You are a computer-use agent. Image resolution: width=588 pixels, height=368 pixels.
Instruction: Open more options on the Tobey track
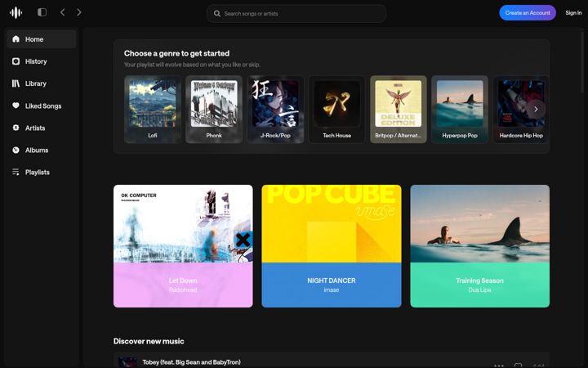tap(499, 365)
